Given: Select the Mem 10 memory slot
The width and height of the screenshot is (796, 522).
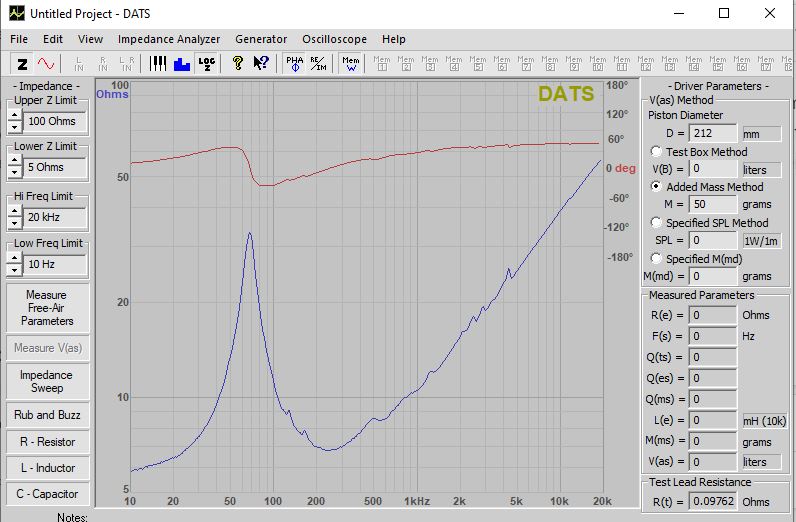Looking at the screenshot, I should (x=598, y=64).
